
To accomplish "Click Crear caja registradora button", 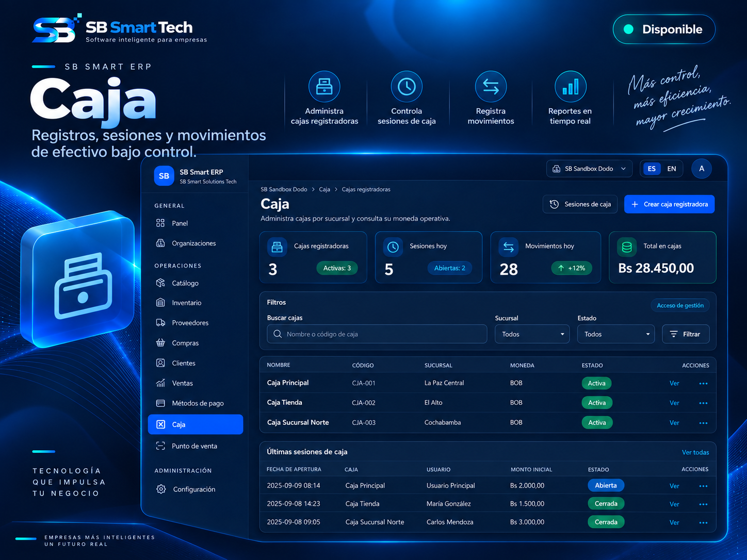I will point(669,204).
